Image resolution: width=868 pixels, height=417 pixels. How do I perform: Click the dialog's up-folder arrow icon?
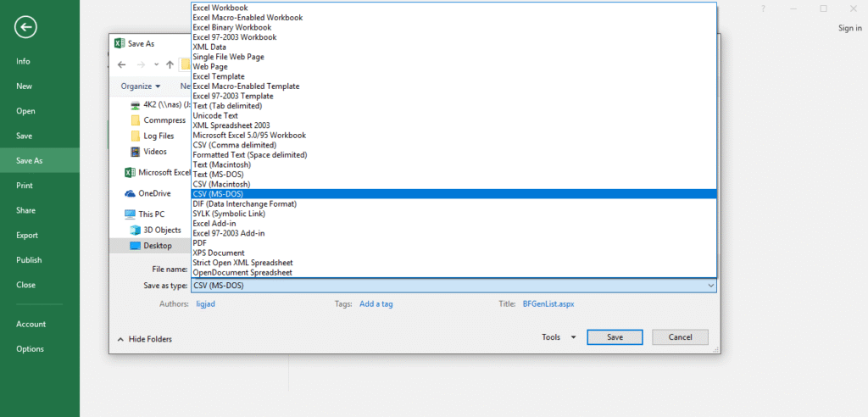170,64
